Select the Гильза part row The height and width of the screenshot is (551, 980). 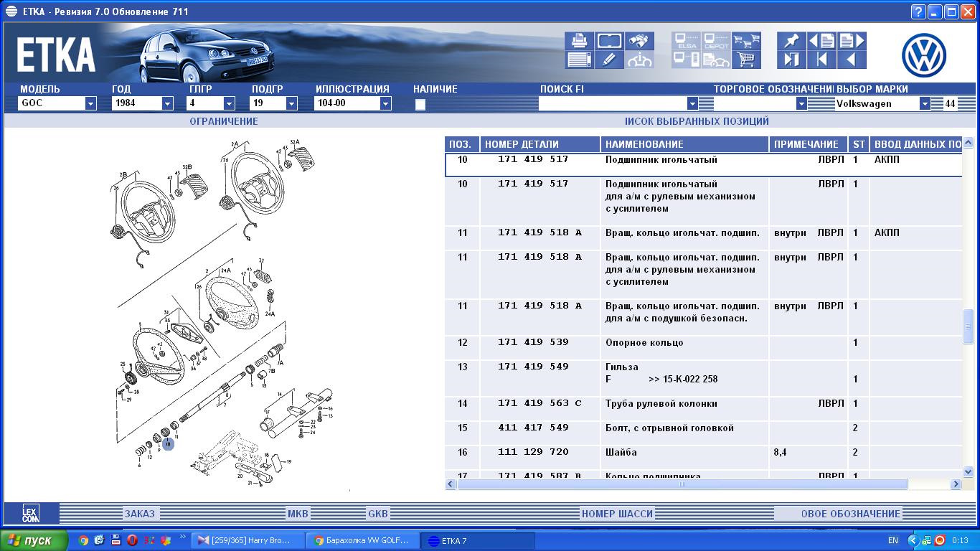[x=703, y=379]
